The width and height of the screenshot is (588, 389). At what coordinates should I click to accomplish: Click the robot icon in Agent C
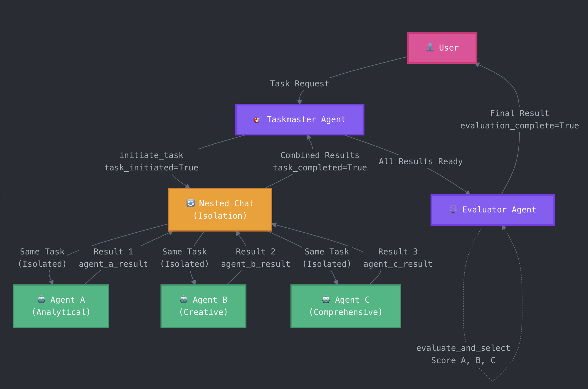(x=326, y=299)
